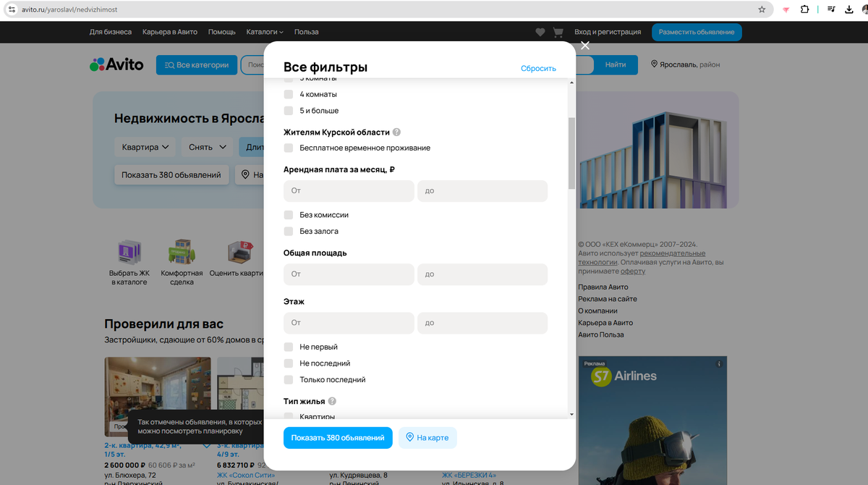Click the Avito logo

(x=116, y=64)
